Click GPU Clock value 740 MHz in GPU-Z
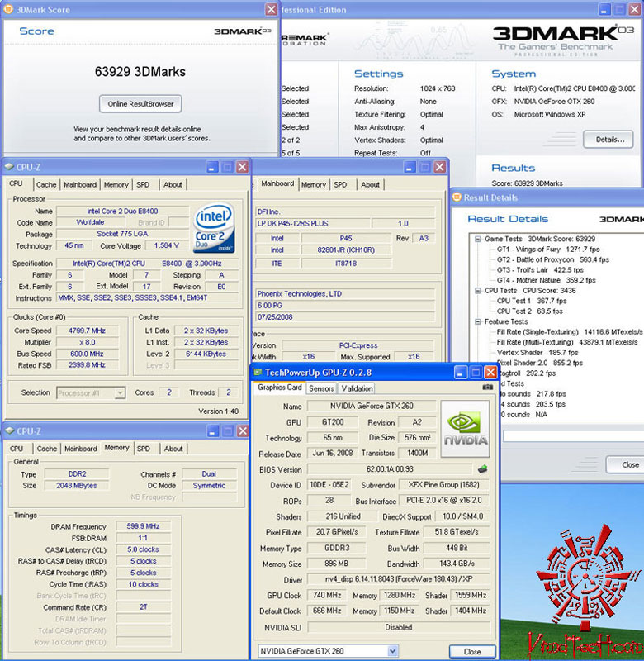This screenshot has height=661, width=644. (327, 595)
